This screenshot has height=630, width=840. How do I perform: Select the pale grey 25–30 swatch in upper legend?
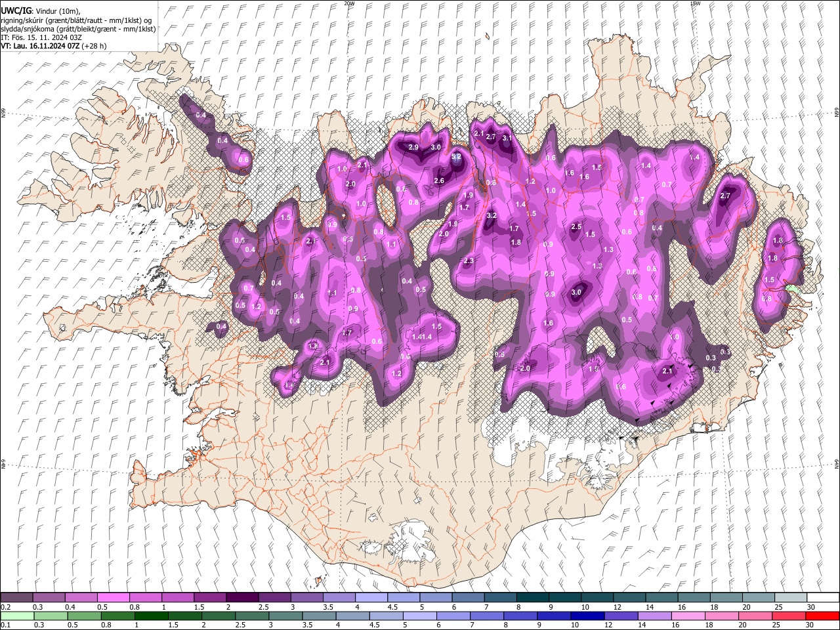tap(791, 597)
